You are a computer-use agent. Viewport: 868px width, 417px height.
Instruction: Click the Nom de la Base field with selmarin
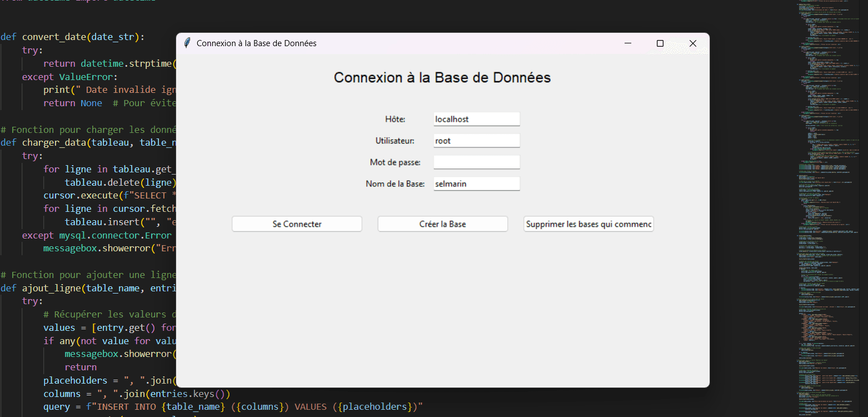click(477, 184)
